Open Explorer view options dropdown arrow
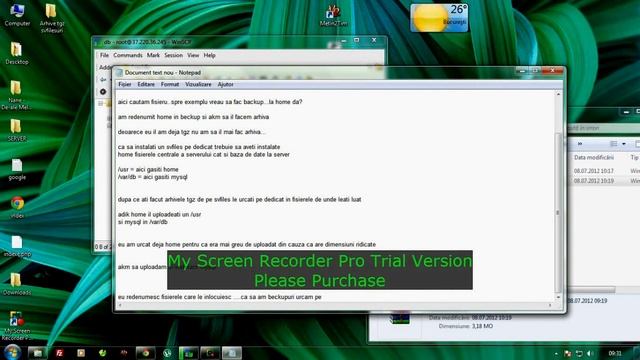This screenshot has width=640, height=360. (x=624, y=144)
